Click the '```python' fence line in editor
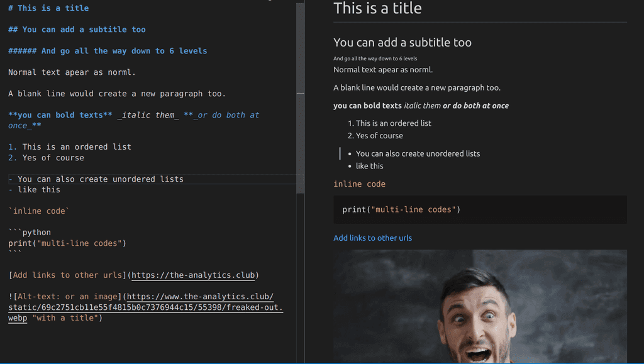This screenshot has height=364, width=644. click(x=30, y=232)
